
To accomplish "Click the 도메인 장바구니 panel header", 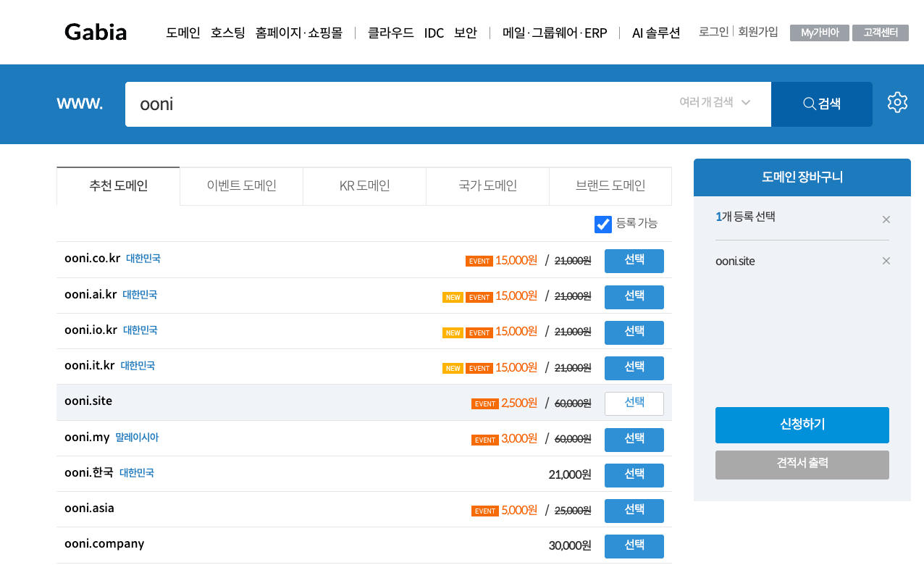I will [x=802, y=177].
